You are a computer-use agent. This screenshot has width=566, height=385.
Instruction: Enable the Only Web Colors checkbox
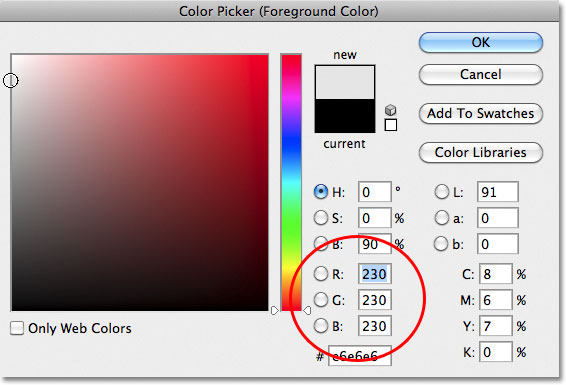(x=17, y=328)
